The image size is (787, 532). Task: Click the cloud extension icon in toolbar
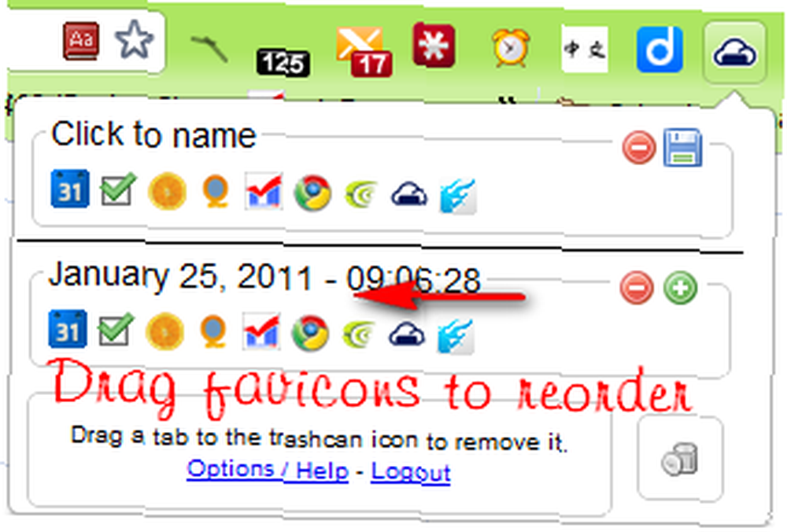coord(734,52)
